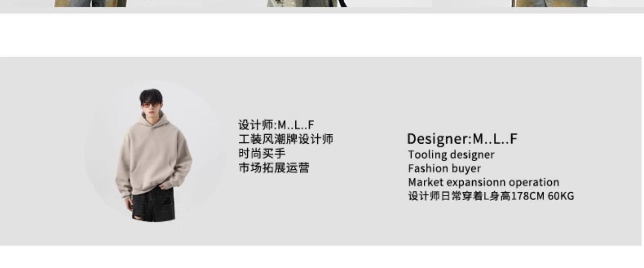Click the Tooling designer text
This screenshot has height=268, width=644.
pos(451,154)
